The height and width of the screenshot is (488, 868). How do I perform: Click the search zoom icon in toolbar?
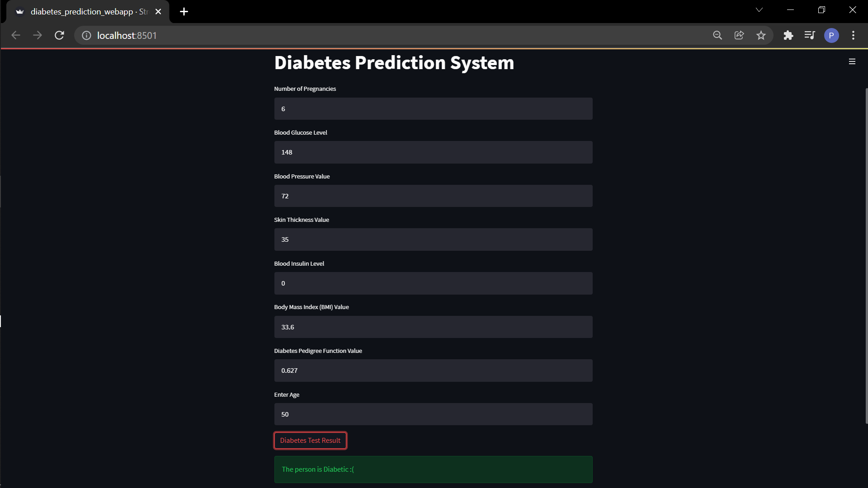pyautogui.click(x=717, y=35)
